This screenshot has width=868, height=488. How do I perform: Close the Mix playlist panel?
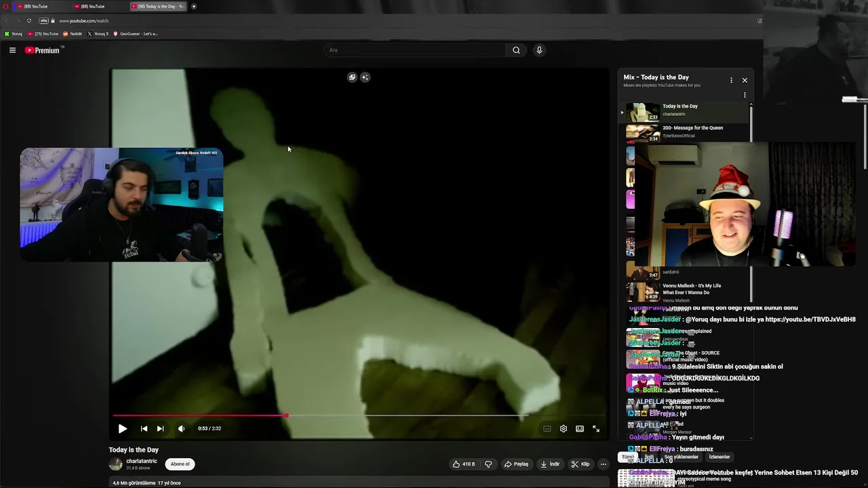(x=745, y=80)
